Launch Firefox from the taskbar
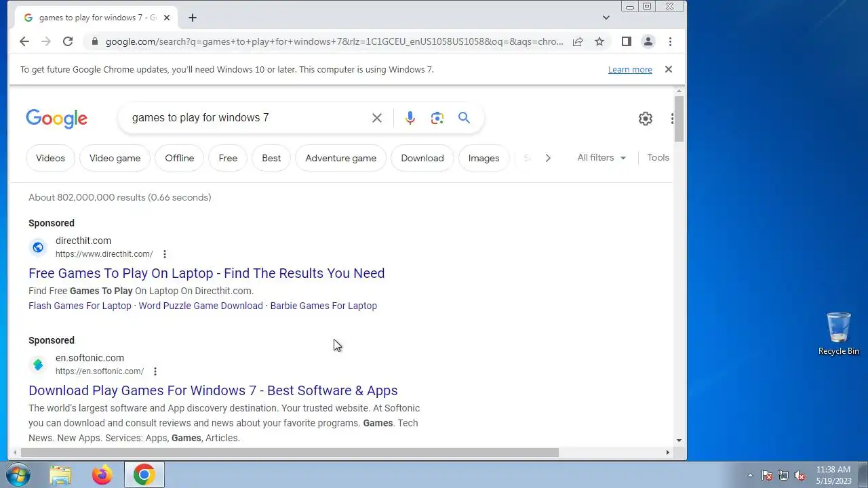 click(x=102, y=475)
